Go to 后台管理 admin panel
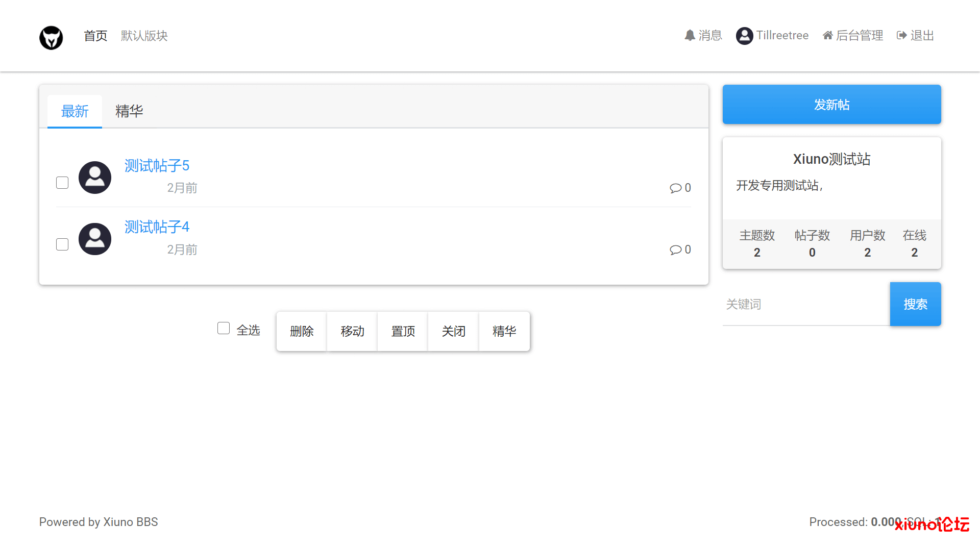This screenshot has width=980, height=551. click(853, 35)
